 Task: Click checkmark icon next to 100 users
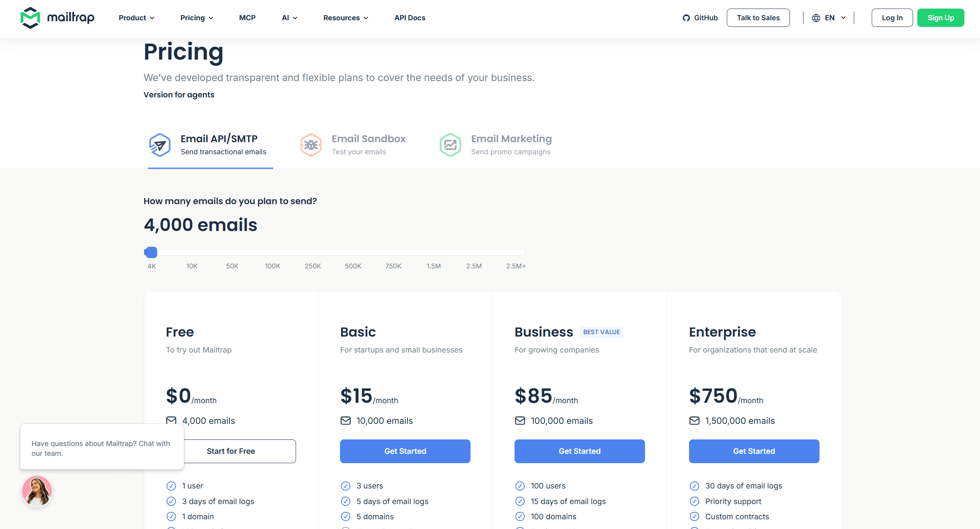click(x=520, y=486)
